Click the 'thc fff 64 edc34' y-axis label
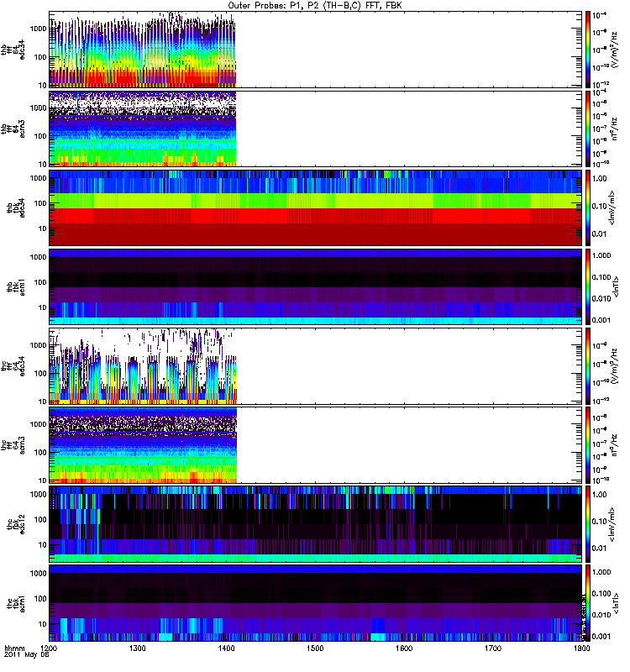This screenshot has height=672, width=630. click(x=13, y=366)
